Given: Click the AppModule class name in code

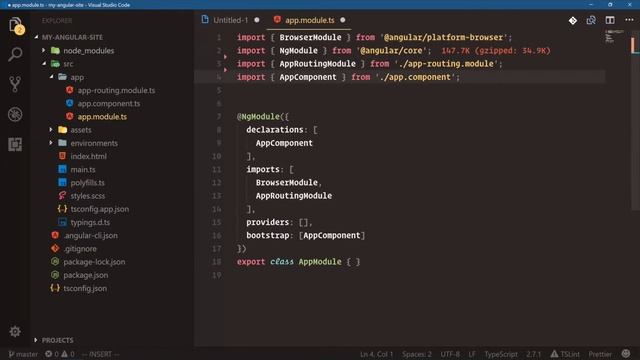Looking at the screenshot, I should tap(320, 262).
